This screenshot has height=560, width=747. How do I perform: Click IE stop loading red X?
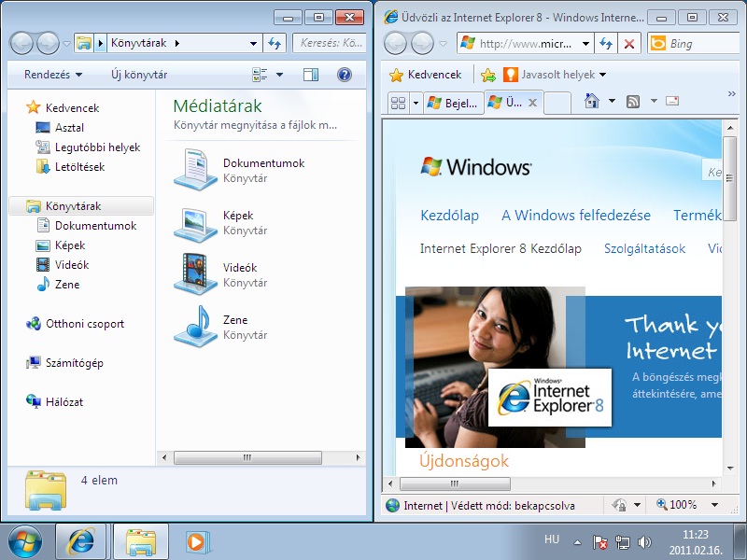[x=629, y=44]
